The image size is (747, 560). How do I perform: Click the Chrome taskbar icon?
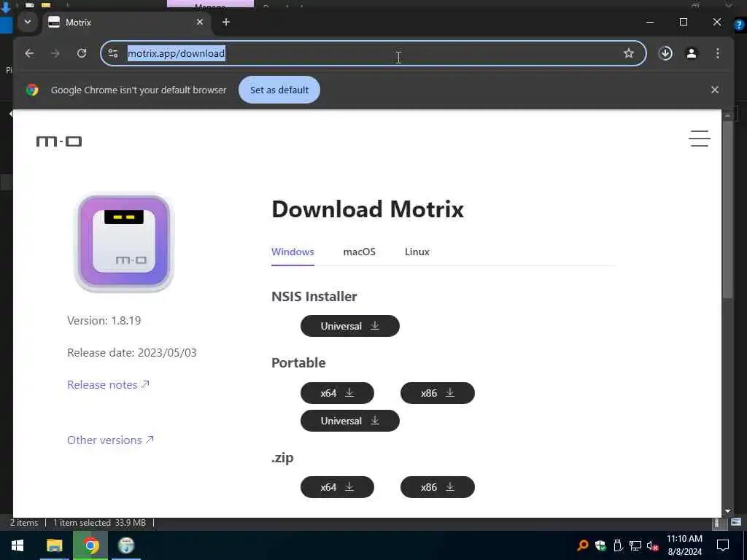90,545
